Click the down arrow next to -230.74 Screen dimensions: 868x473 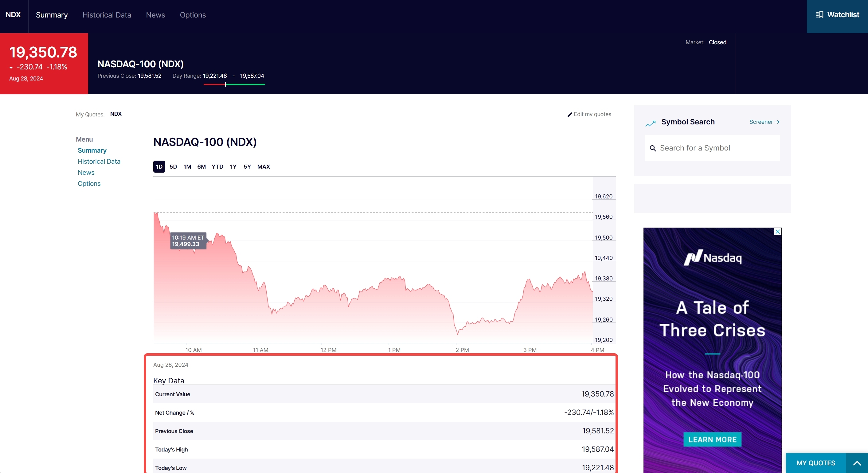pyautogui.click(x=11, y=68)
